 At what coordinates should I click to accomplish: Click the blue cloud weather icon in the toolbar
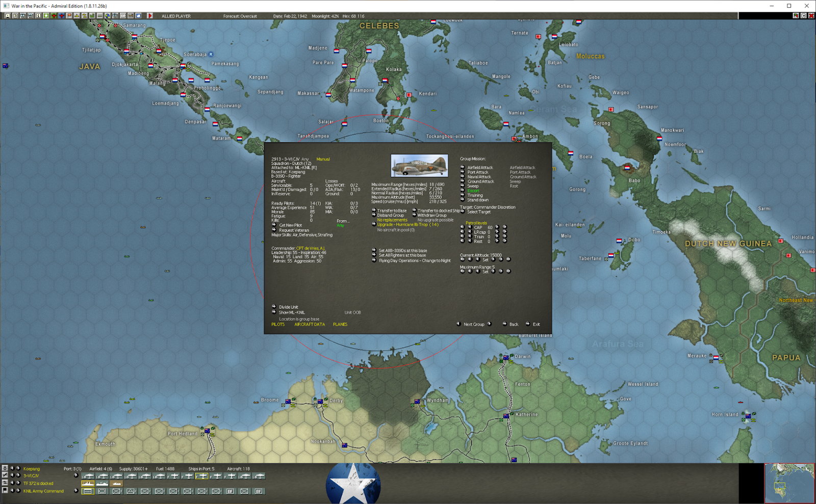coord(138,16)
